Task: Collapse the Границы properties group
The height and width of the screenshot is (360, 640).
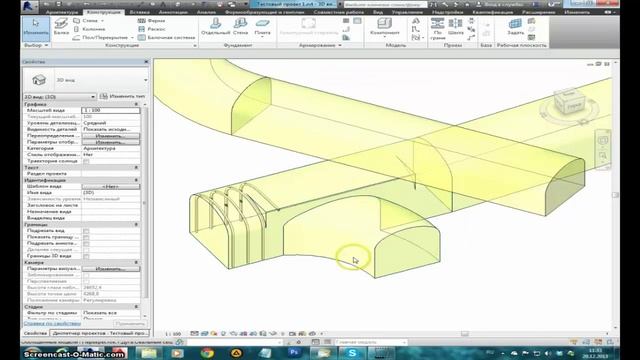Action: coord(136,224)
